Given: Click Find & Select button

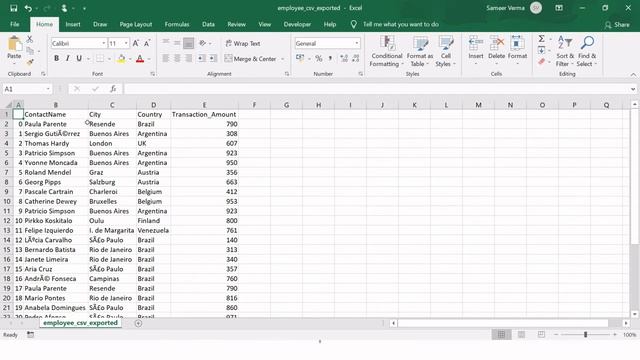Looking at the screenshot, I should [x=587, y=51].
